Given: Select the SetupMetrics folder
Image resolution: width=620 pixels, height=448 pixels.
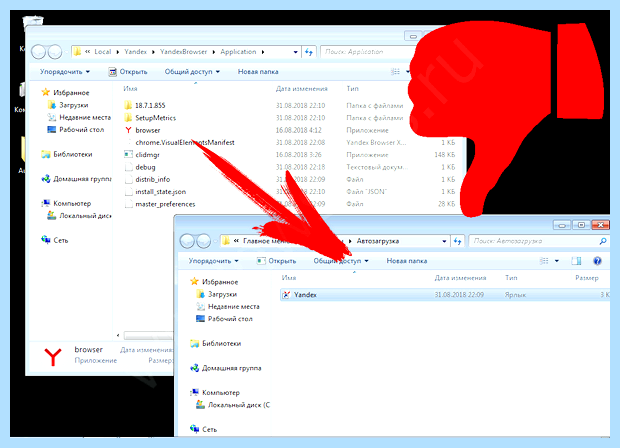Looking at the screenshot, I should tap(150, 118).
